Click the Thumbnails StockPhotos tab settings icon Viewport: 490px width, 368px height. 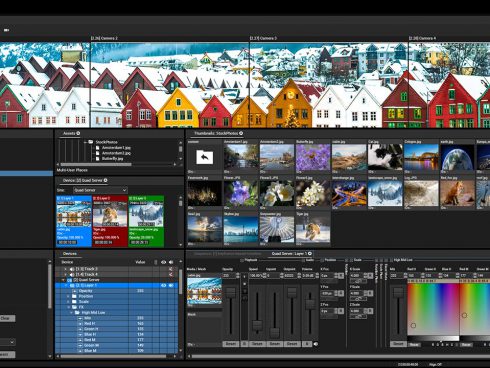241,133
